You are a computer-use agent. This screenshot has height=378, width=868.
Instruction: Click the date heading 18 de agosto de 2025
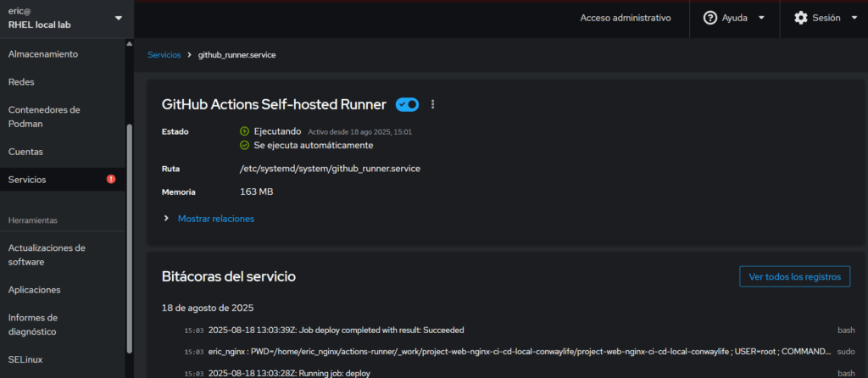click(208, 308)
